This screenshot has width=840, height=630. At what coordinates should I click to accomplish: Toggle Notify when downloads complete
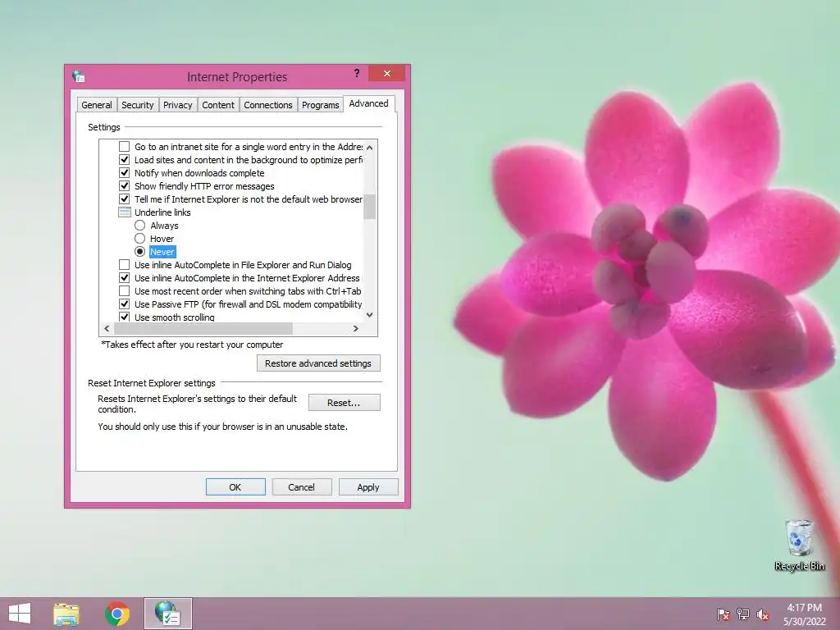(125, 172)
